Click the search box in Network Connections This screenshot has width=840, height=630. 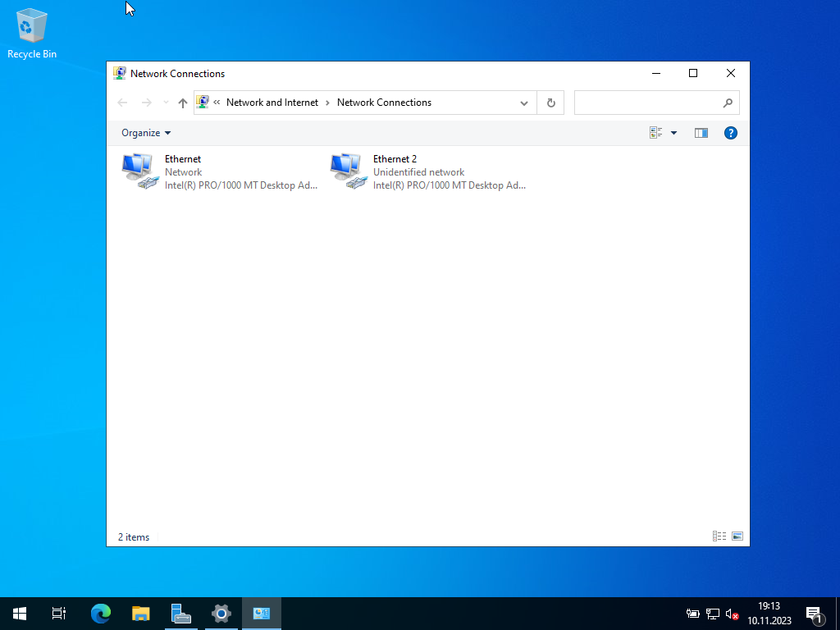click(657, 103)
